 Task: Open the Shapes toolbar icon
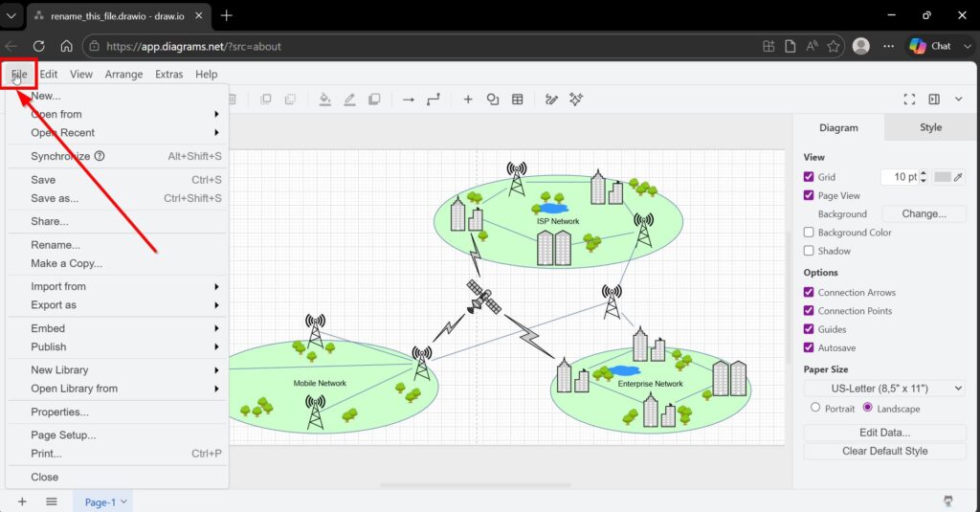493,100
